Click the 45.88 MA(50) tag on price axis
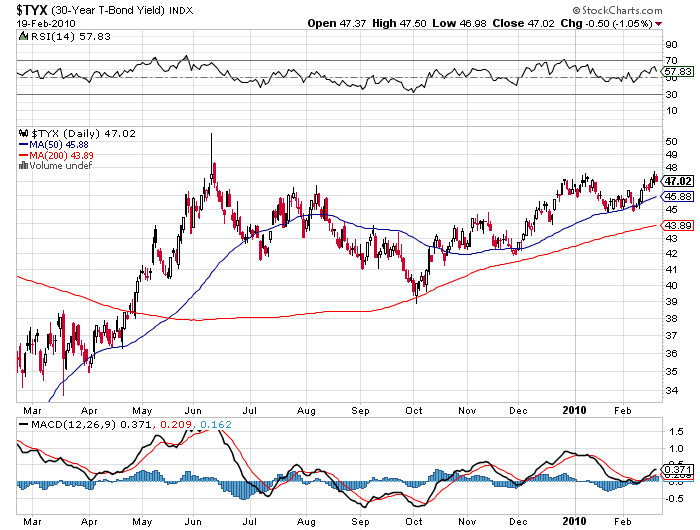 (678, 196)
